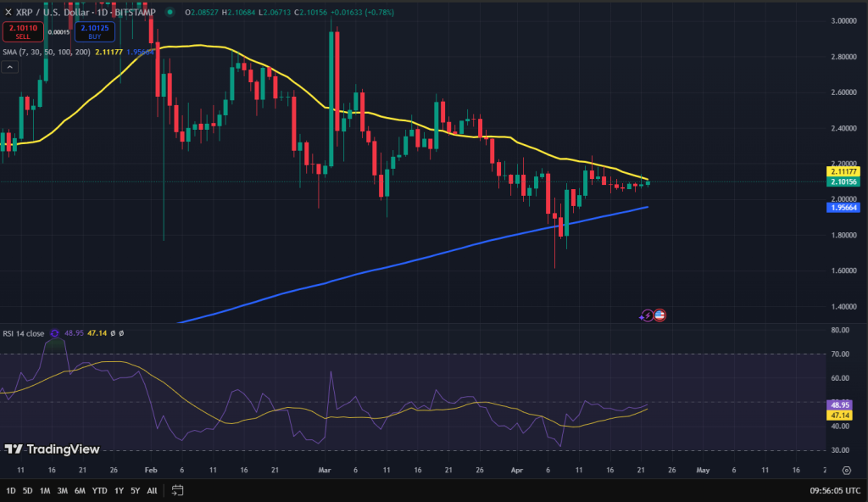868x502 pixels.
Task: Click the red SELL price button
Action: (x=23, y=31)
